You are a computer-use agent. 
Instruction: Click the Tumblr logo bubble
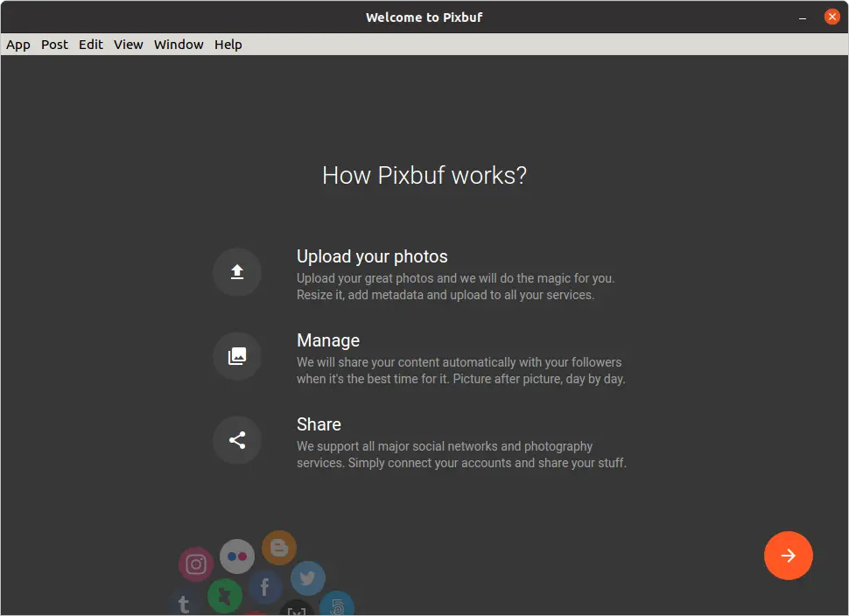(184, 603)
